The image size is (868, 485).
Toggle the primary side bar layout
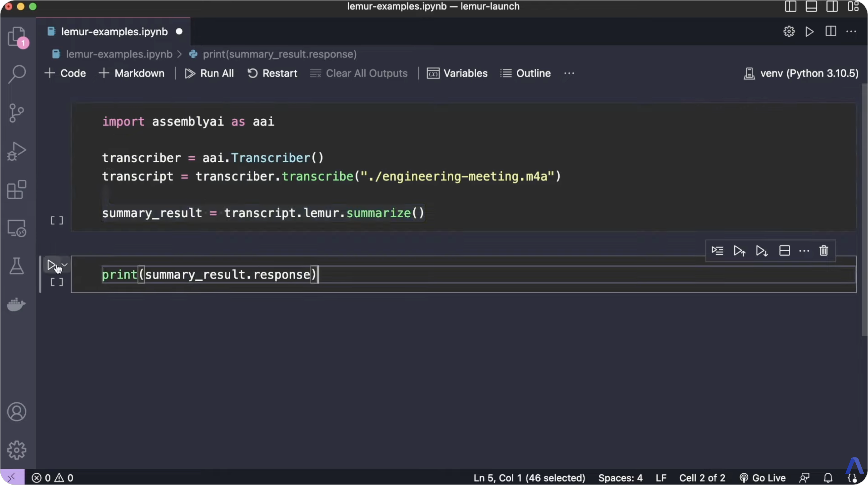[x=790, y=6]
